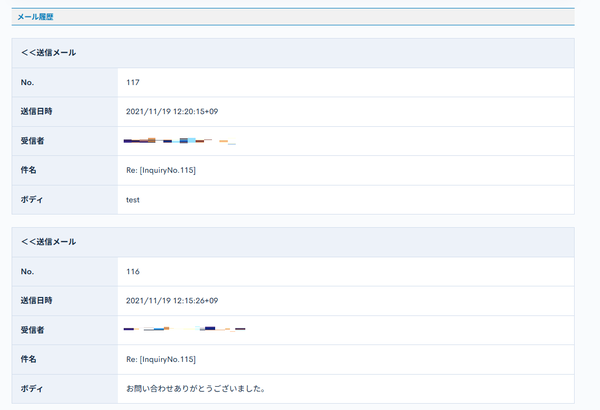Select the first <<送信メール heading
The image size is (600, 410).
[x=49, y=53]
